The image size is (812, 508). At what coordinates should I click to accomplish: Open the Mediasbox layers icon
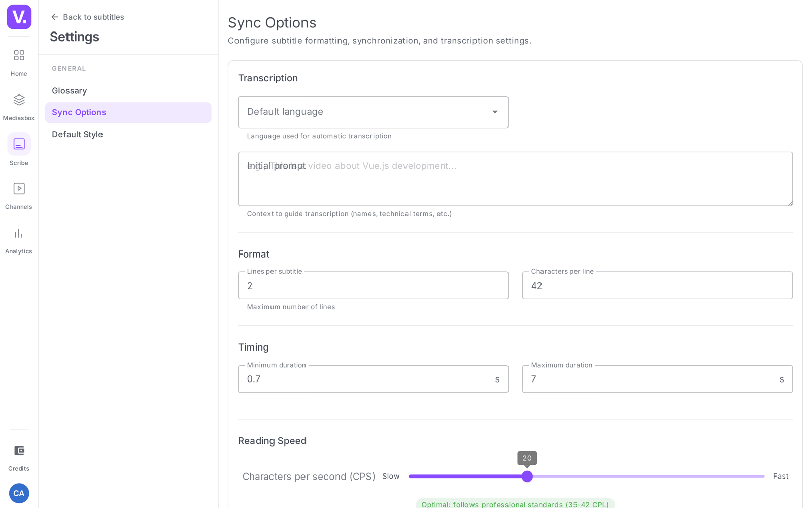click(19, 100)
